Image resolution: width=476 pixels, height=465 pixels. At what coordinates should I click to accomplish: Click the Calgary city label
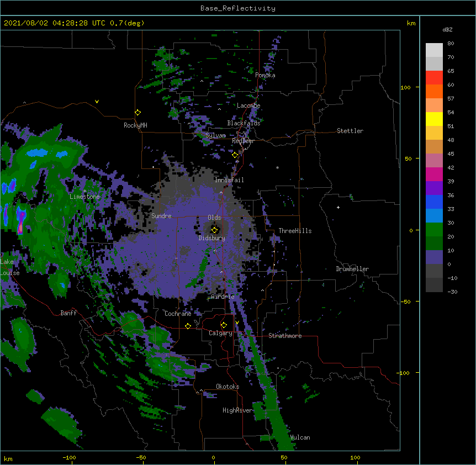point(221,333)
